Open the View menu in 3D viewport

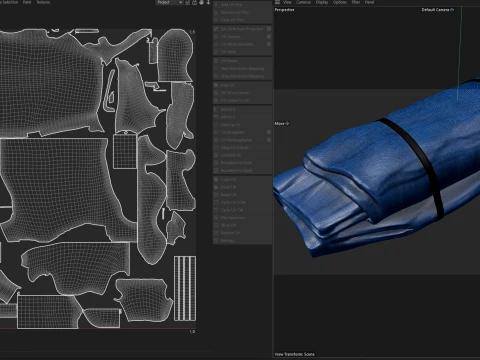[287, 2]
